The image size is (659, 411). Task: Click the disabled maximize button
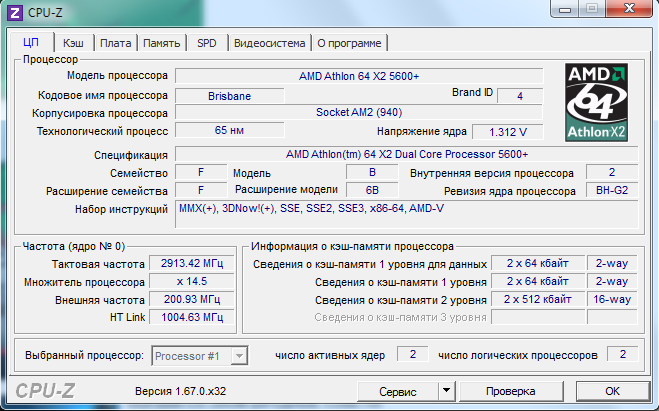tap(592, 8)
